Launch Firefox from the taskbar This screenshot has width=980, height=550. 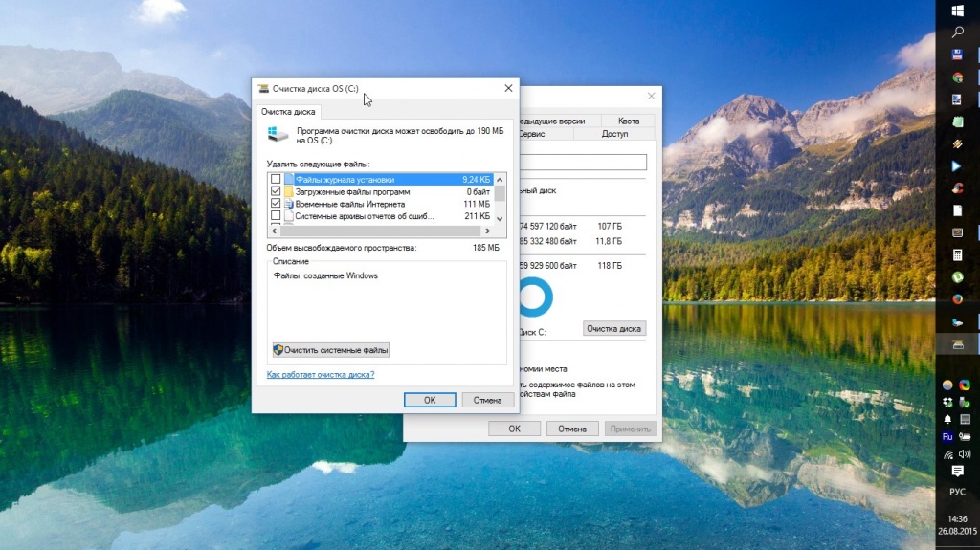tap(957, 298)
